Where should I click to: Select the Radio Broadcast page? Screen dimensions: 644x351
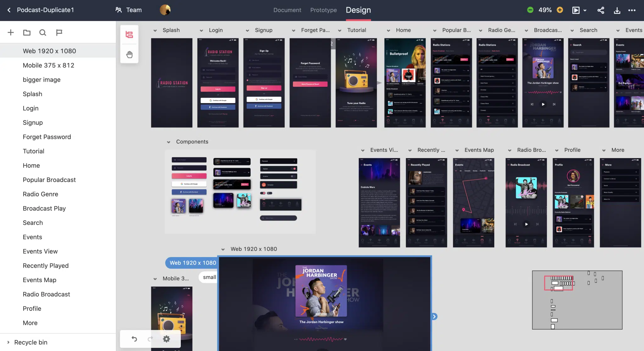46,294
